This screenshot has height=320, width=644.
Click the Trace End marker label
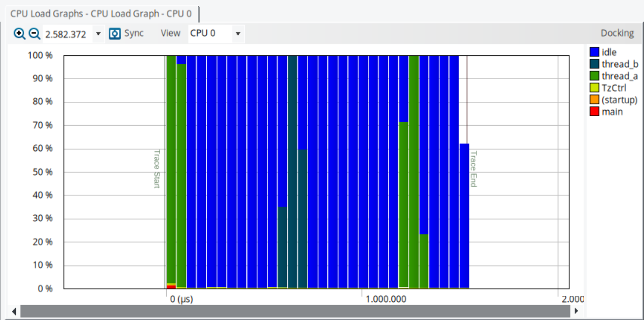pyautogui.click(x=473, y=169)
